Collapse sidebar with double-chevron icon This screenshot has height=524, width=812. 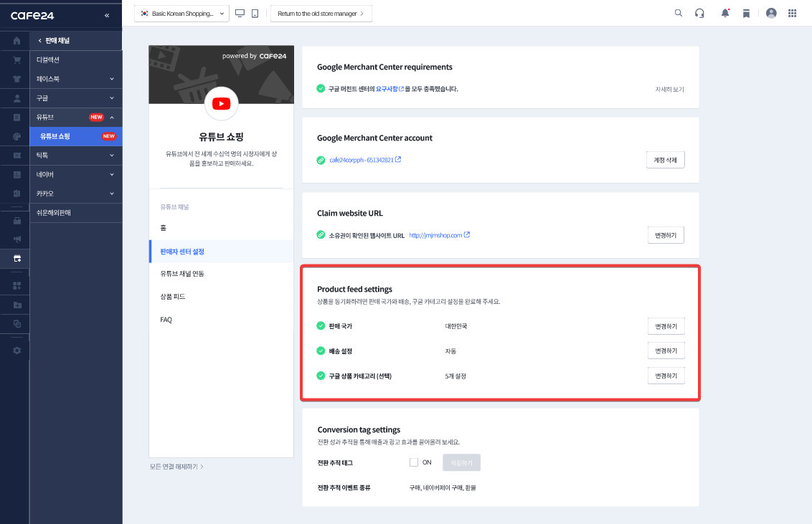tap(107, 16)
